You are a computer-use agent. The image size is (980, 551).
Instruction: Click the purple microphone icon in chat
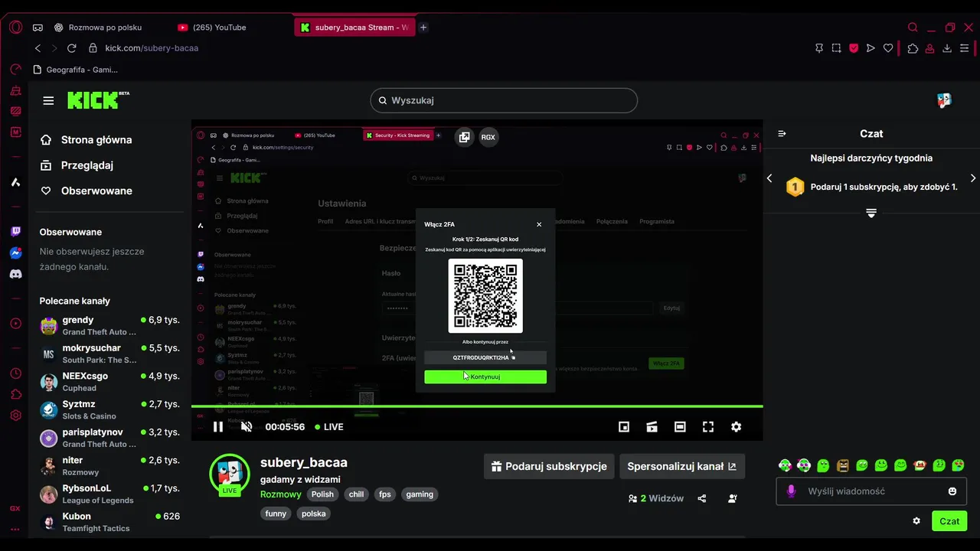791,491
